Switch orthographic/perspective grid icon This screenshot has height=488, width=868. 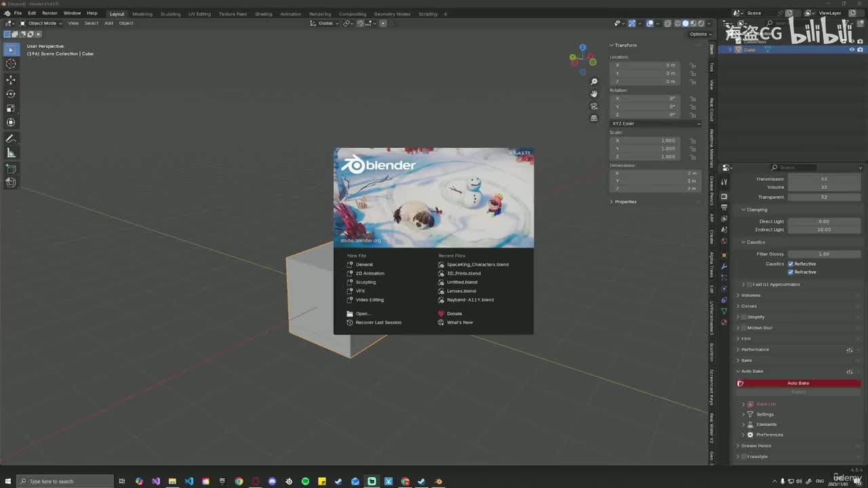[x=594, y=119]
